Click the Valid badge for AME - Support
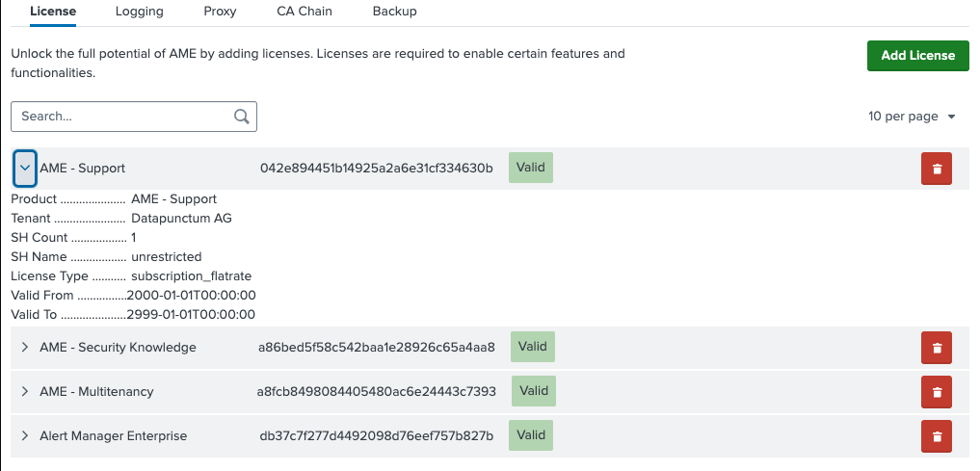The height and width of the screenshot is (471, 980). [531, 168]
